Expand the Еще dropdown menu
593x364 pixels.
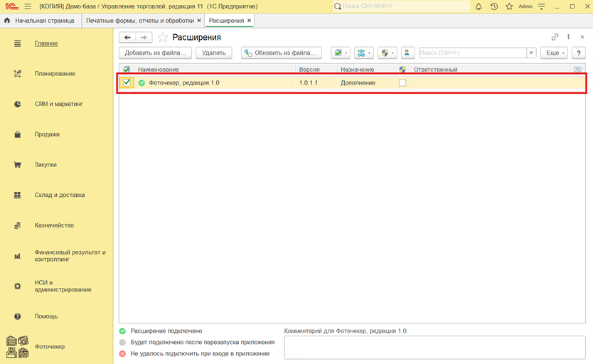click(x=553, y=53)
